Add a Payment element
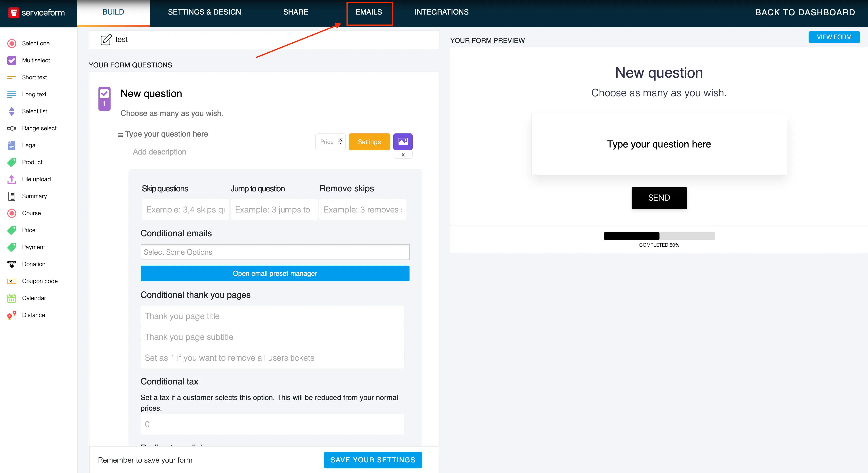 coord(26,247)
